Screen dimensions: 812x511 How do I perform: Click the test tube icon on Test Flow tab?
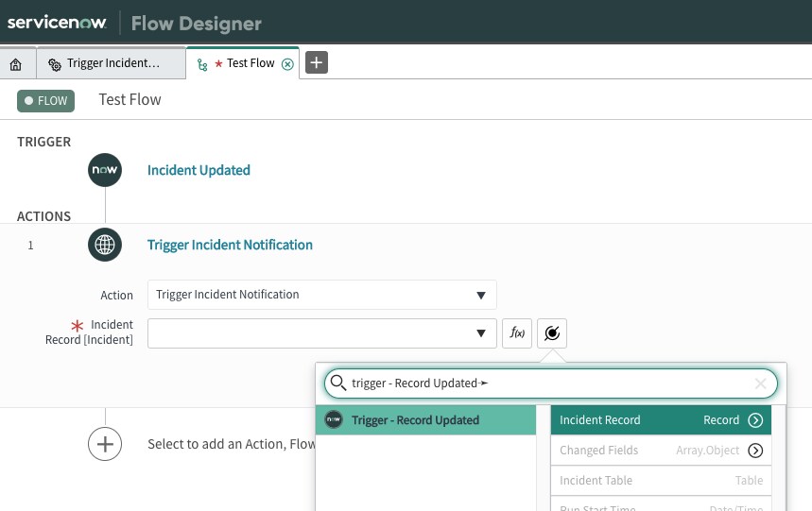(202, 64)
